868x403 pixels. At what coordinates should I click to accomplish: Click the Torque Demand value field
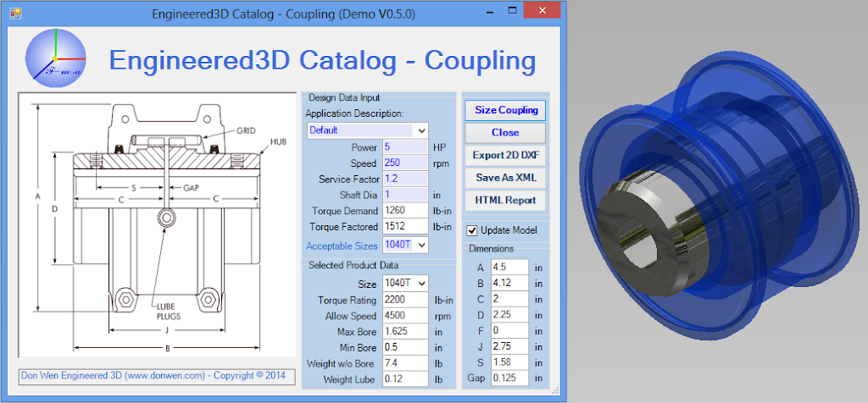404,211
